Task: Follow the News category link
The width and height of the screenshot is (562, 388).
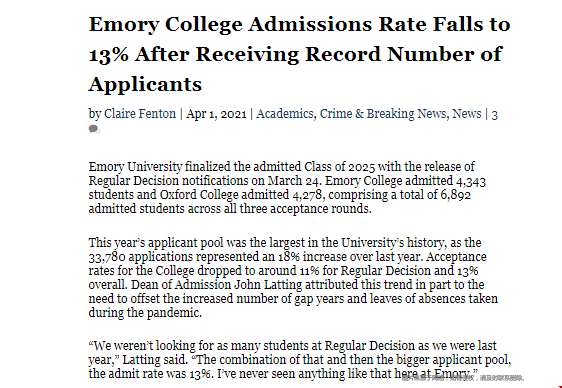Action: (x=467, y=114)
